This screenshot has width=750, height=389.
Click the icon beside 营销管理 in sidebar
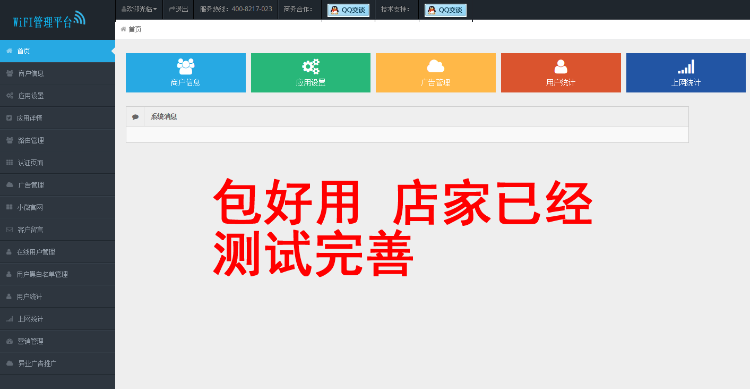(x=10, y=341)
